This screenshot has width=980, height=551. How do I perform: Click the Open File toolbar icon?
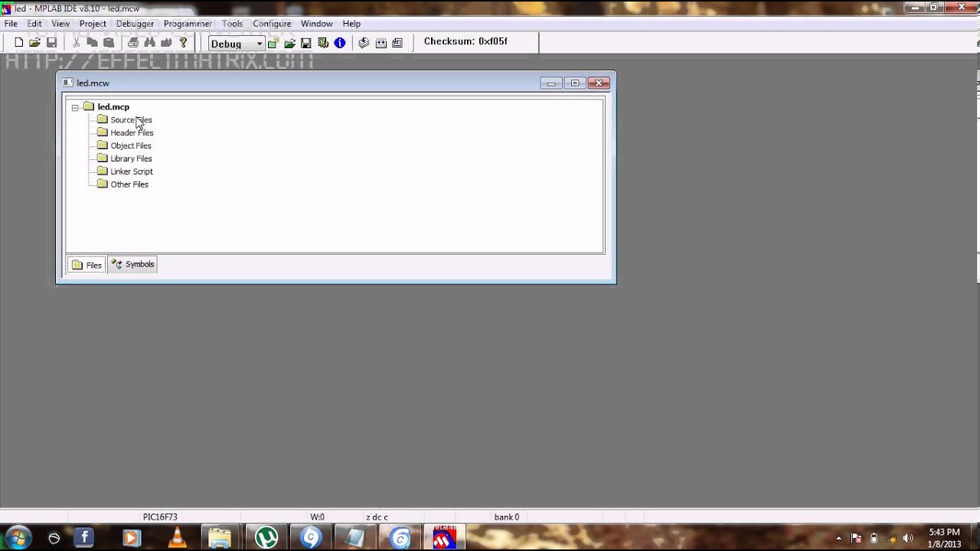pos(34,43)
